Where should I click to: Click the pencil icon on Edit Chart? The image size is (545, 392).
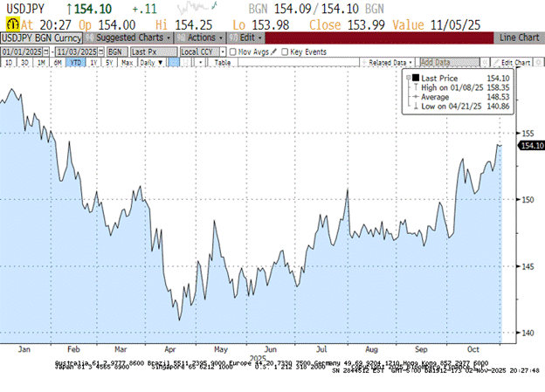coord(495,64)
